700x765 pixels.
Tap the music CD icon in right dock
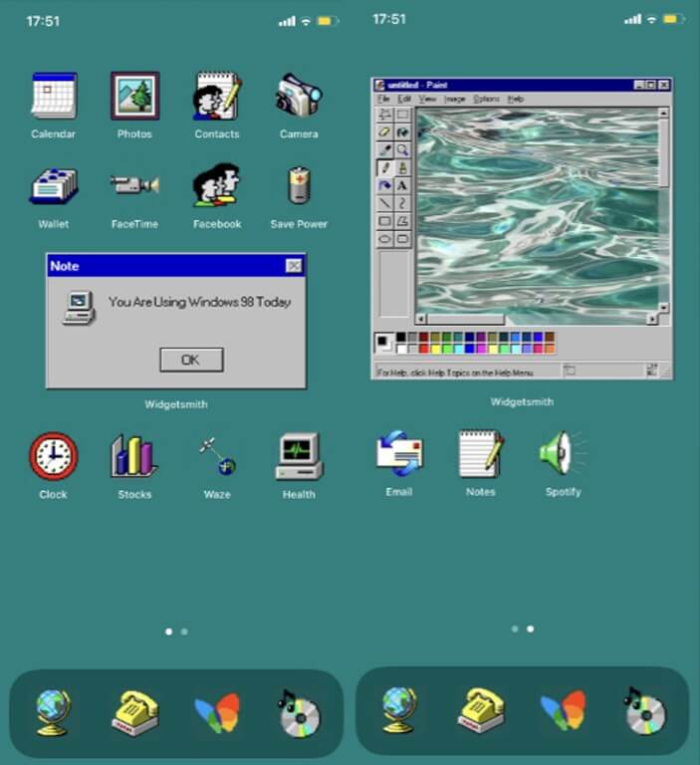pyautogui.click(x=645, y=712)
